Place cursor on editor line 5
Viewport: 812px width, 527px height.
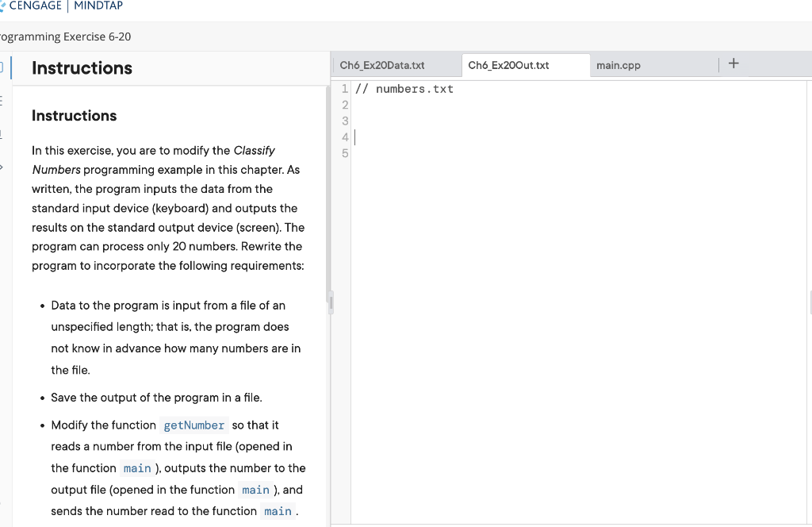(580, 153)
